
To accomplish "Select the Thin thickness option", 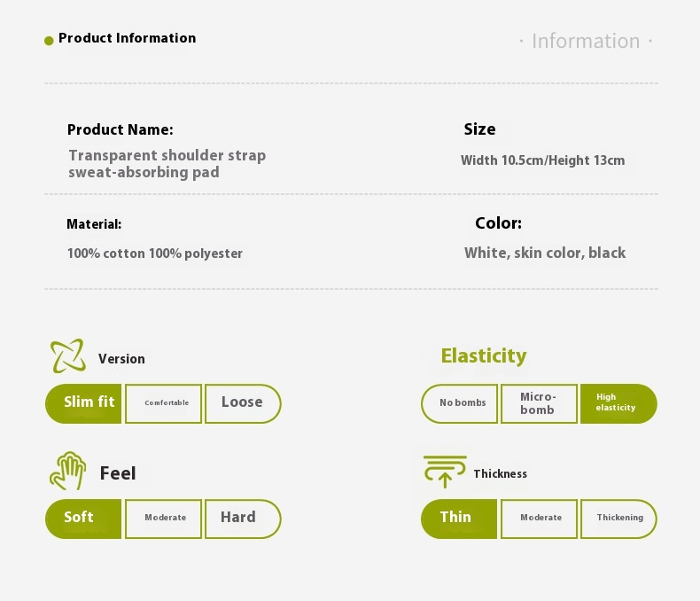I will 459,519.
